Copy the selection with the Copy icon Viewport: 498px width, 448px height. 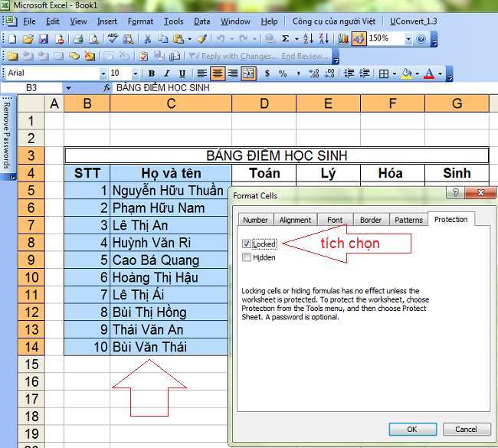point(163,39)
